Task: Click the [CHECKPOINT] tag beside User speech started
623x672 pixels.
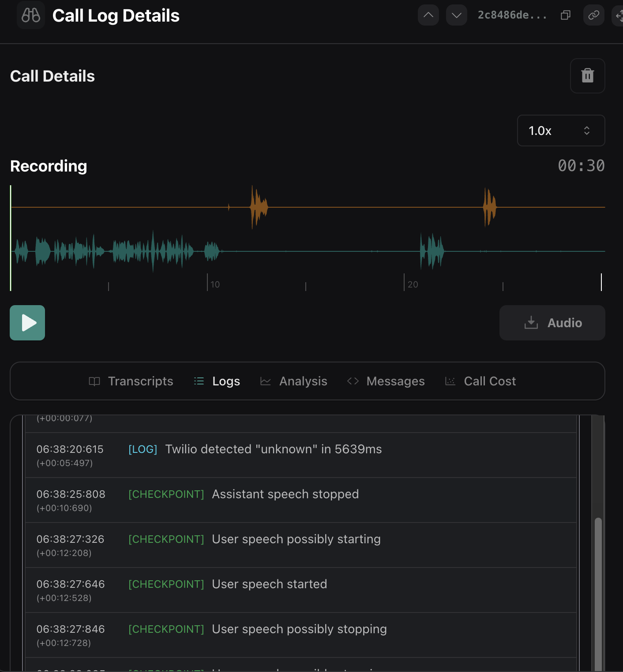Action: tap(166, 584)
